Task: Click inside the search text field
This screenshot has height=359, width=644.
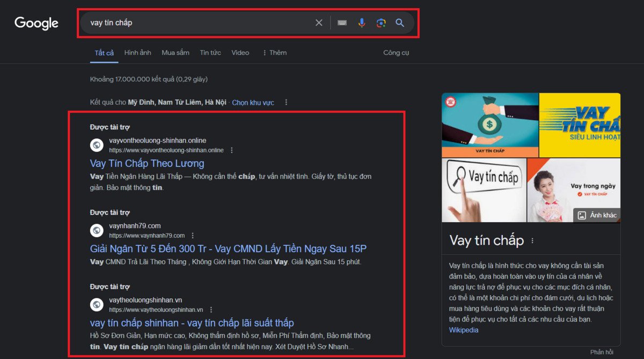Action: click(x=199, y=23)
